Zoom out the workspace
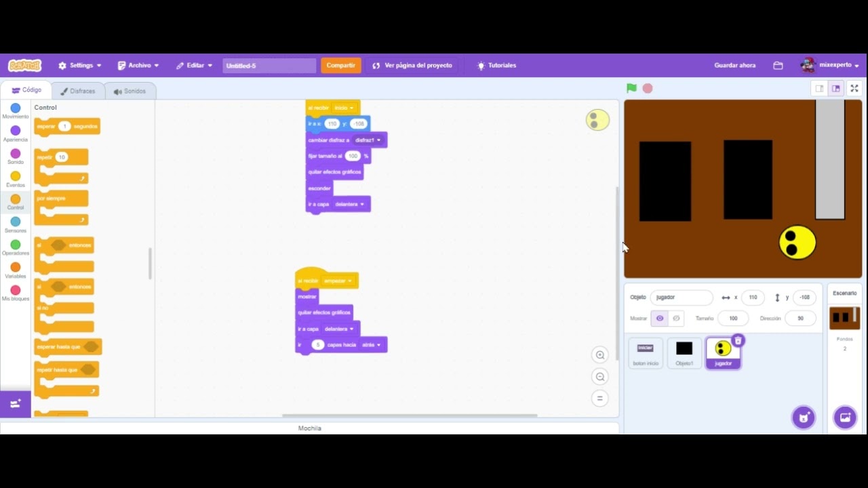 tap(599, 377)
